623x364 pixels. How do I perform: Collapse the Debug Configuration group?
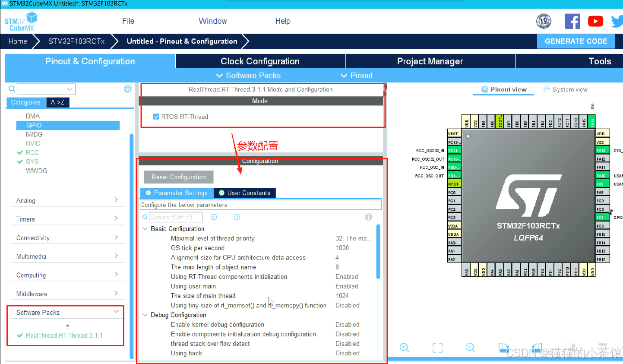point(145,315)
